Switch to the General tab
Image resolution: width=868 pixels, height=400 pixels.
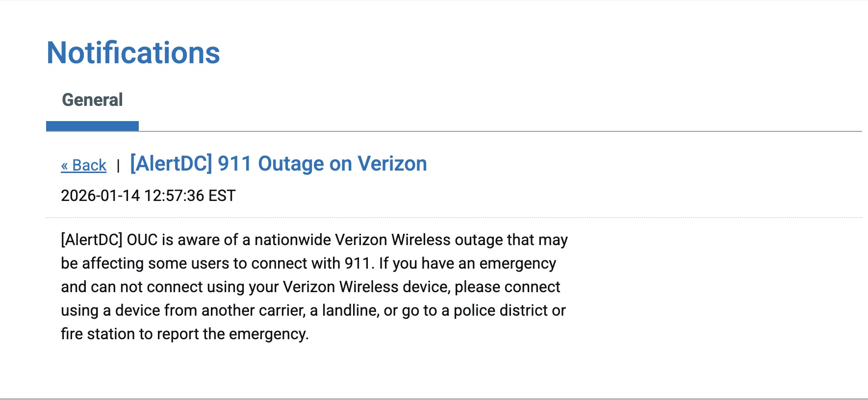(92, 100)
